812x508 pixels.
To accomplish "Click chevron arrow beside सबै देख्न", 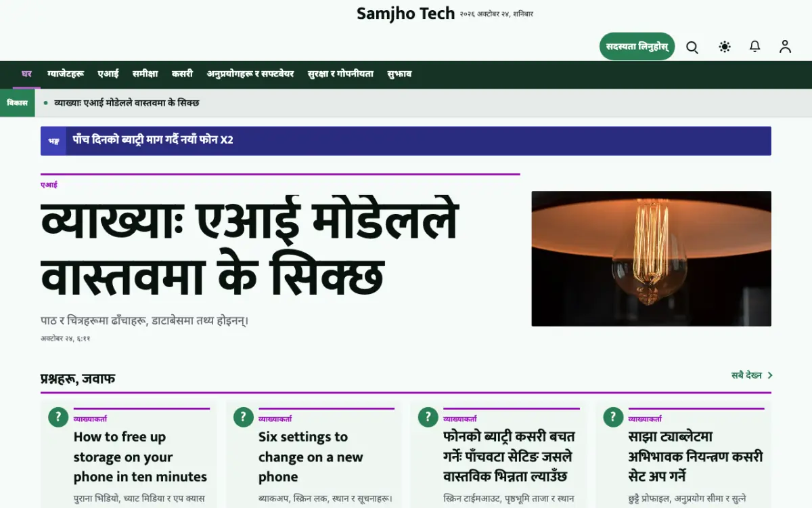I will coord(769,375).
